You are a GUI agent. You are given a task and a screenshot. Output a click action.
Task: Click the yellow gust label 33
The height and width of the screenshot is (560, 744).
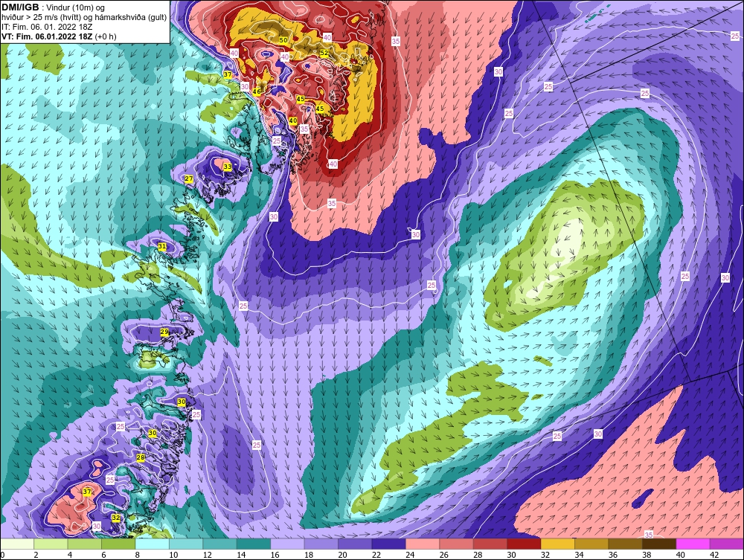[228, 167]
